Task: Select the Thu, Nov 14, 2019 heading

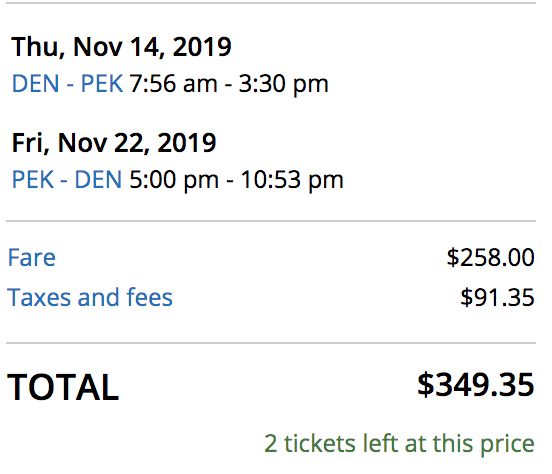Action: tap(121, 47)
